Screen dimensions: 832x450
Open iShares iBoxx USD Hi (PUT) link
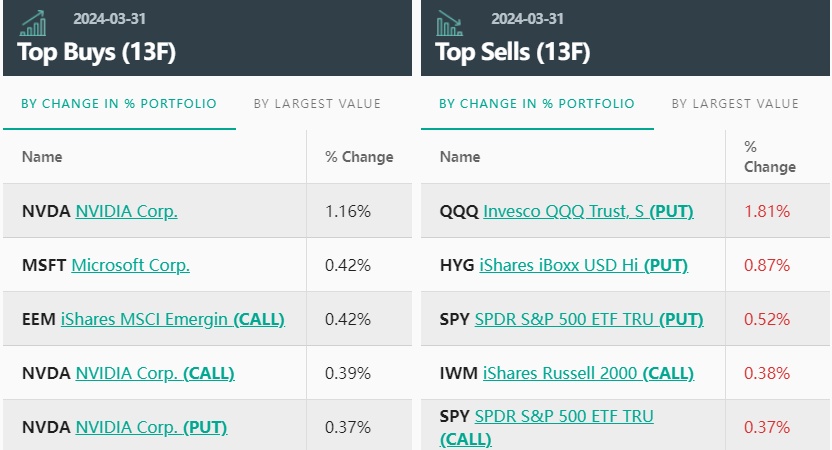click(585, 265)
